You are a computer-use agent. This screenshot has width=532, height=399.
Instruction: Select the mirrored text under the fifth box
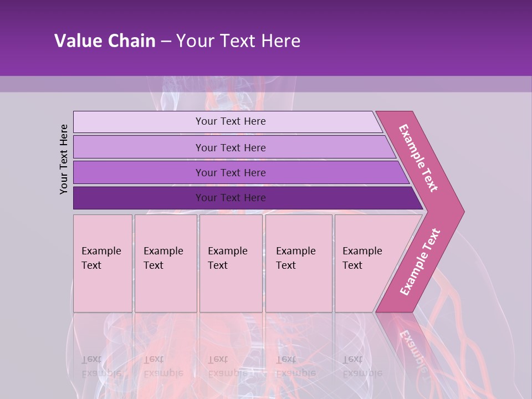pyautogui.click(x=362, y=366)
